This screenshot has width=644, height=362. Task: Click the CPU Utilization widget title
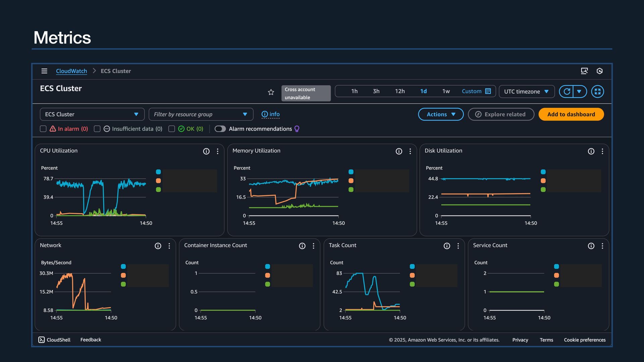(59, 151)
